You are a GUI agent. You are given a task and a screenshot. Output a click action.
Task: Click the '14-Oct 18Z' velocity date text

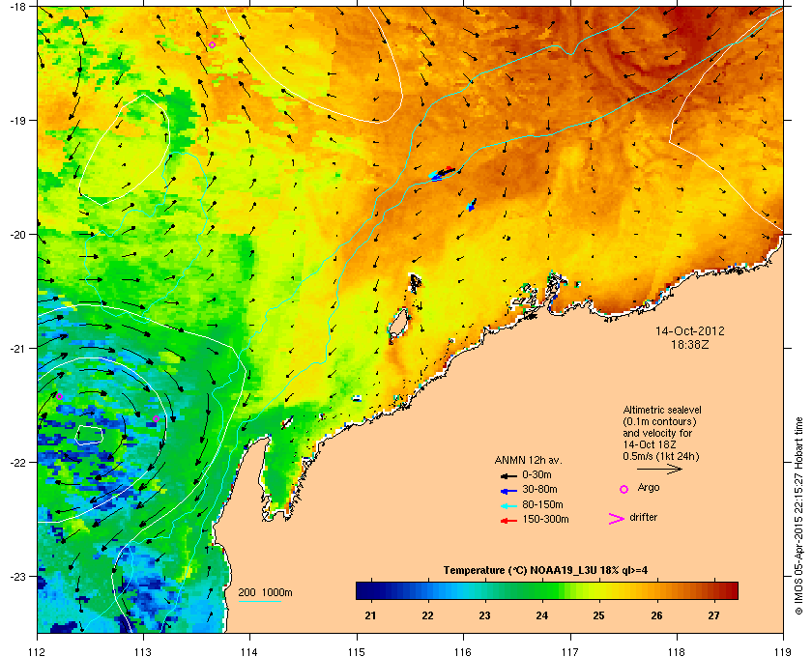tap(650, 444)
